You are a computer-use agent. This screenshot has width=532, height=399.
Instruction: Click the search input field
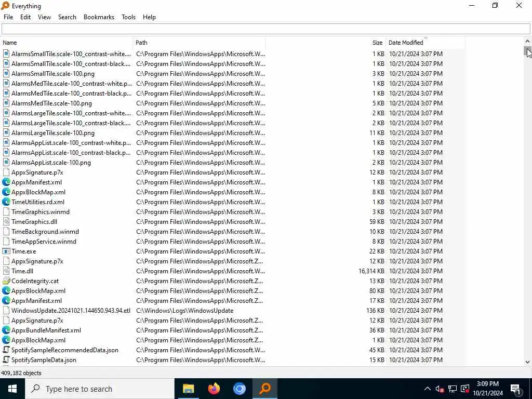[x=265, y=29]
